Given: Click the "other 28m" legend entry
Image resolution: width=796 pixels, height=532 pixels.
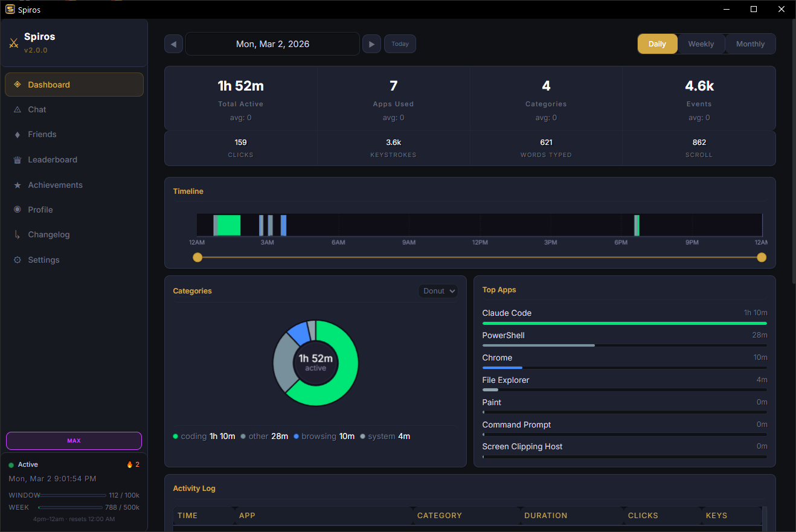Looking at the screenshot, I should coord(264,436).
